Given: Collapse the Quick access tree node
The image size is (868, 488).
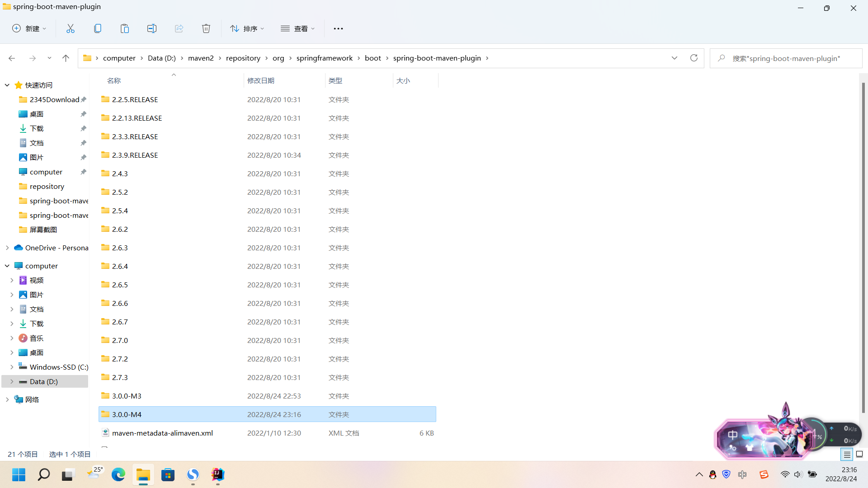Looking at the screenshot, I should tap(7, 85).
